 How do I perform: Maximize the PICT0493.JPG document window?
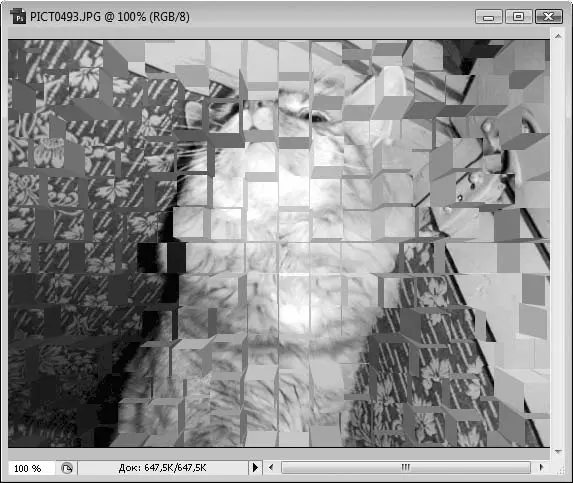point(518,17)
